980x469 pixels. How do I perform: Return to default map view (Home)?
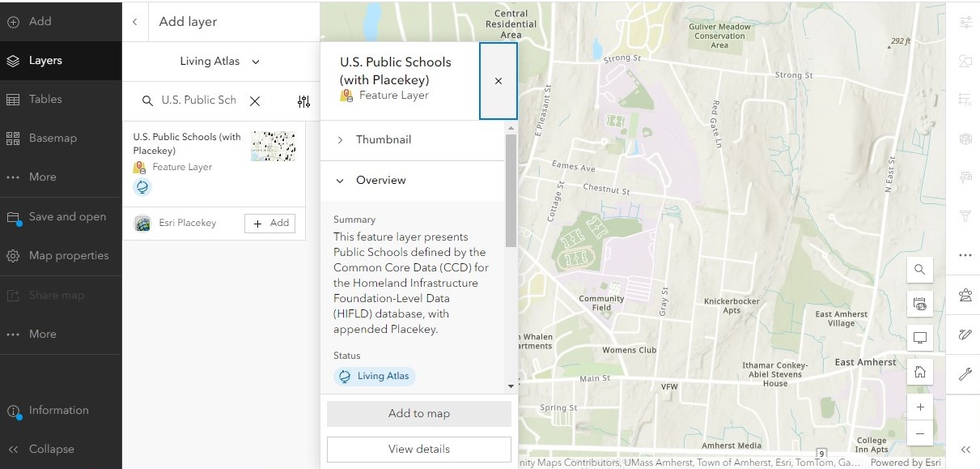coord(920,373)
